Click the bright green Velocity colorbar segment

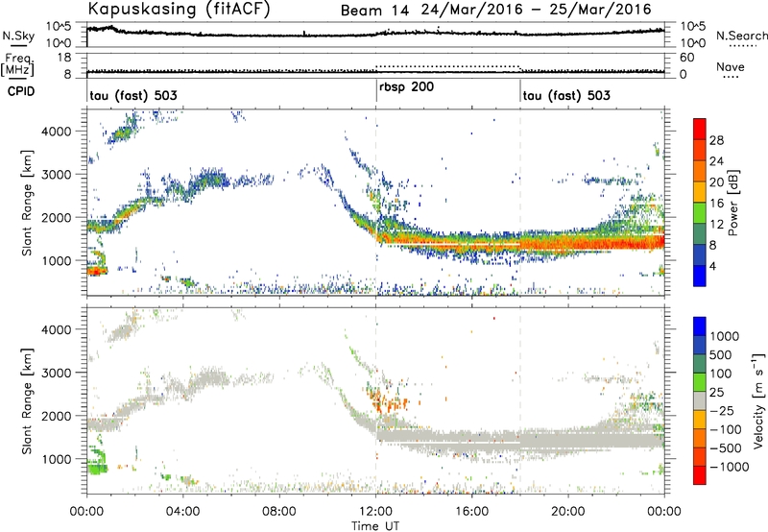pyautogui.click(x=700, y=382)
